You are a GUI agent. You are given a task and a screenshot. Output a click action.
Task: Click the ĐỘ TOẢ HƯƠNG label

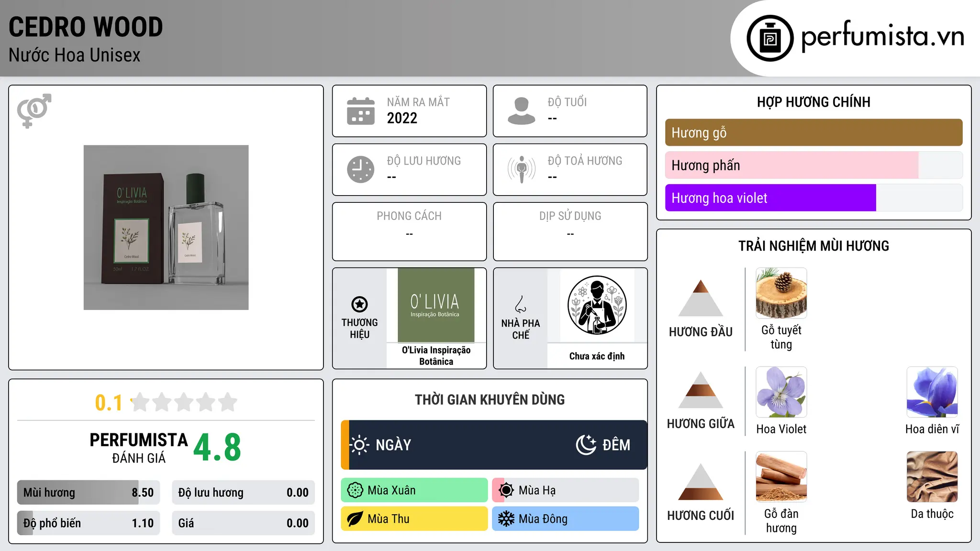[585, 161]
